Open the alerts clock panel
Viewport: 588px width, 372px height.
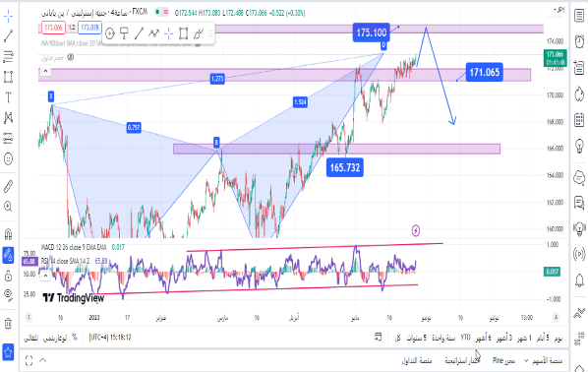[x=579, y=41]
